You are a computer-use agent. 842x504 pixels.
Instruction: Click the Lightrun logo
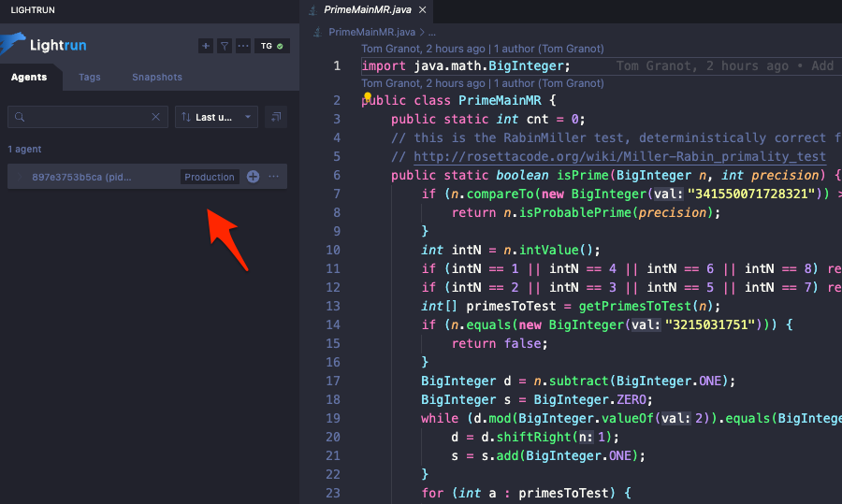[x=44, y=45]
